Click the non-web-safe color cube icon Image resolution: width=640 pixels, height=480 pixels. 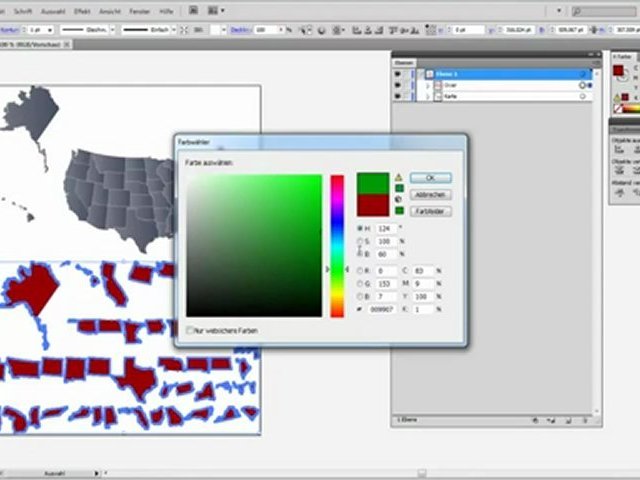(398, 199)
